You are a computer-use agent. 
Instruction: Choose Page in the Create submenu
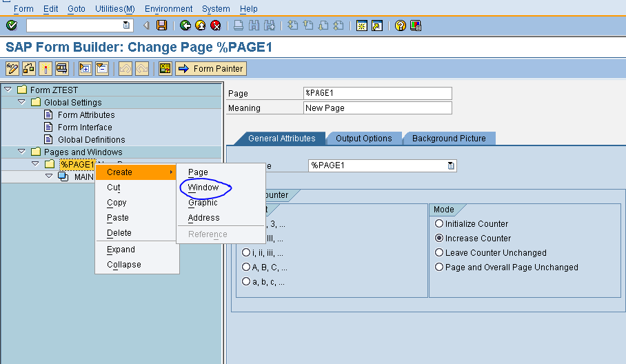198,172
